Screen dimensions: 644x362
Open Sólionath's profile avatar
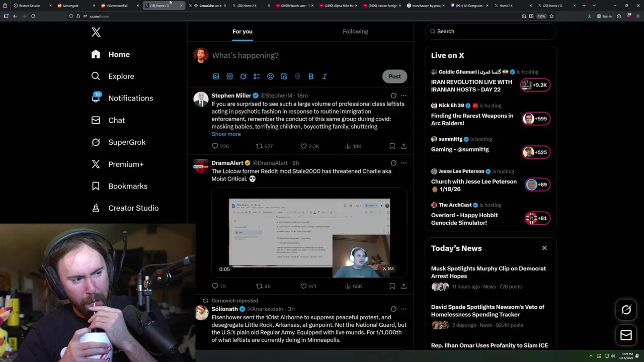coord(201,313)
